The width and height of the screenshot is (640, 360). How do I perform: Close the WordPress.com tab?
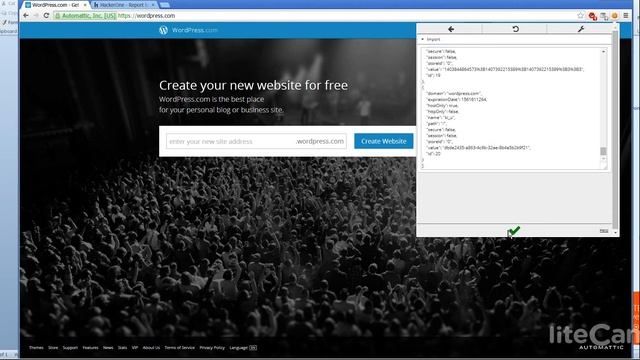click(x=85, y=5)
